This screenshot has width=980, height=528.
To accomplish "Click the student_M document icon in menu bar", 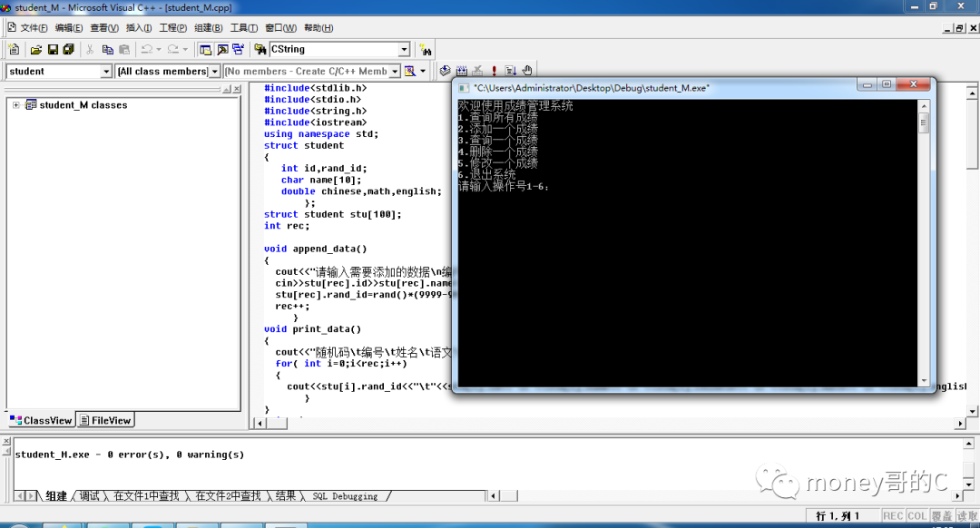I will (11, 27).
